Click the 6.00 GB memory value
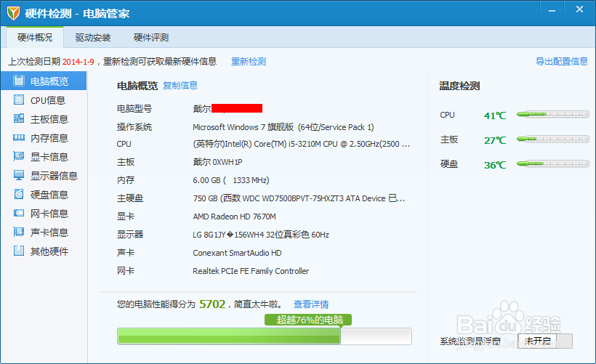Screen dimensions: 596x364 pyautogui.click(x=230, y=180)
